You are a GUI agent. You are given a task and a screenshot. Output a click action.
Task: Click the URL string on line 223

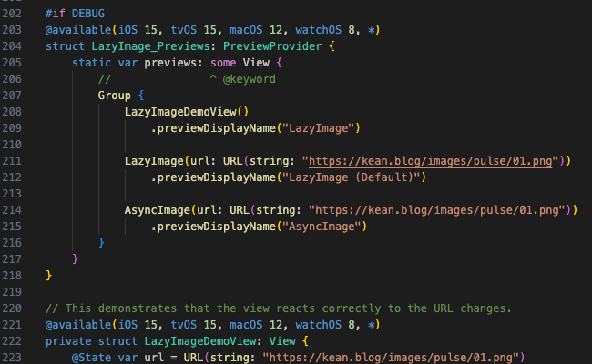pyautogui.click(x=391, y=358)
